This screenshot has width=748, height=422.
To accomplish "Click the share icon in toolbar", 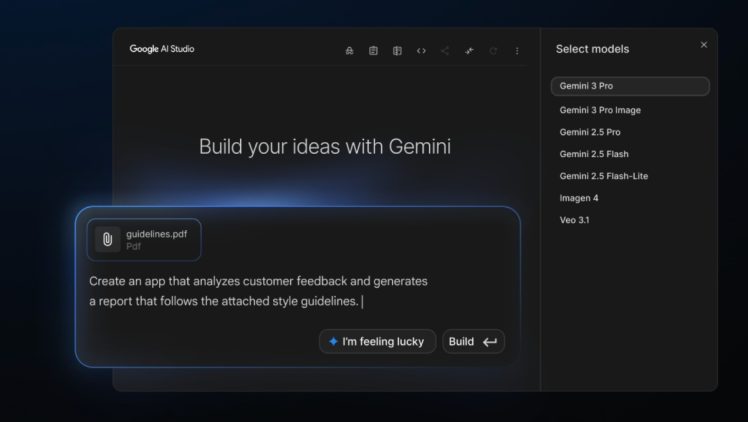I will click(445, 51).
